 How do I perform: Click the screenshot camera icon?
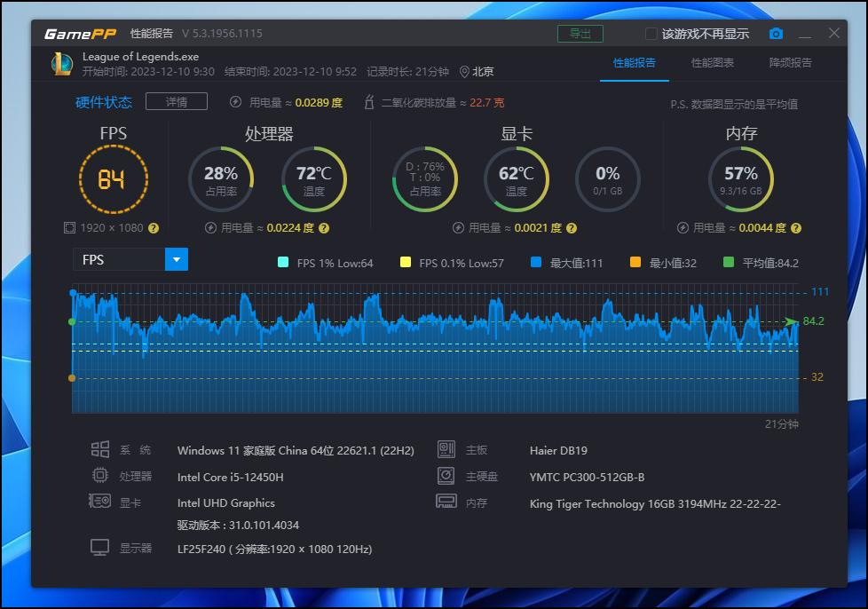coord(776,34)
